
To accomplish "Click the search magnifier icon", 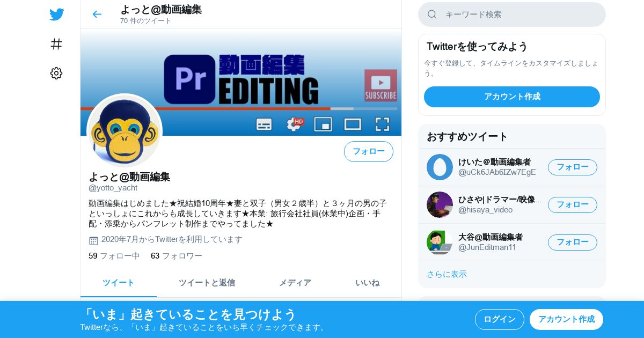I will 432,14.
